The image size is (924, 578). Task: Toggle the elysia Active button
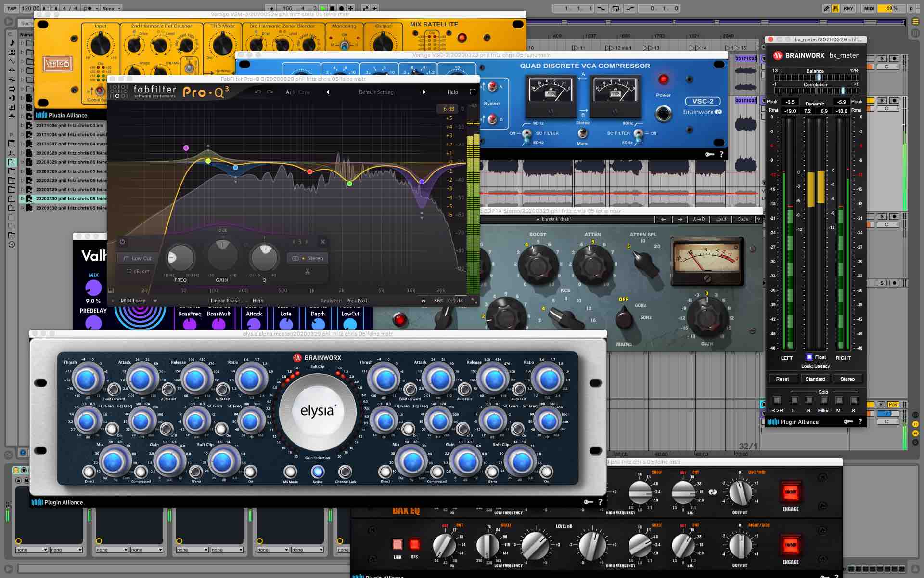317,472
